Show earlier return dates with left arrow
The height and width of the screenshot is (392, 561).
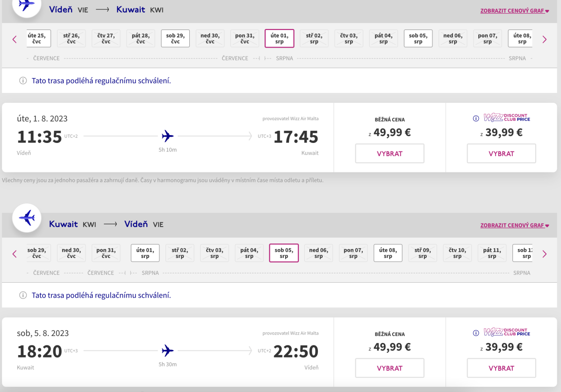(x=14, y=254)
